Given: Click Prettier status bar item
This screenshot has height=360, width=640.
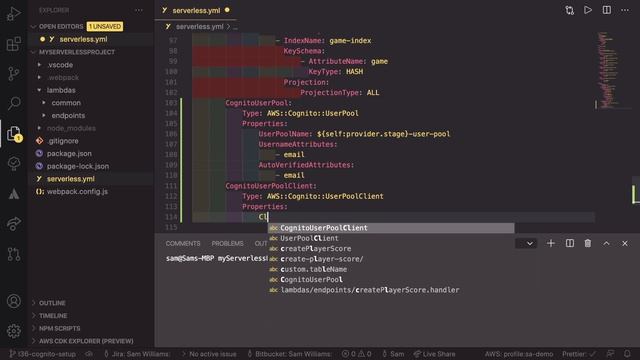Looking at the screenshot, I should [579, 354].
